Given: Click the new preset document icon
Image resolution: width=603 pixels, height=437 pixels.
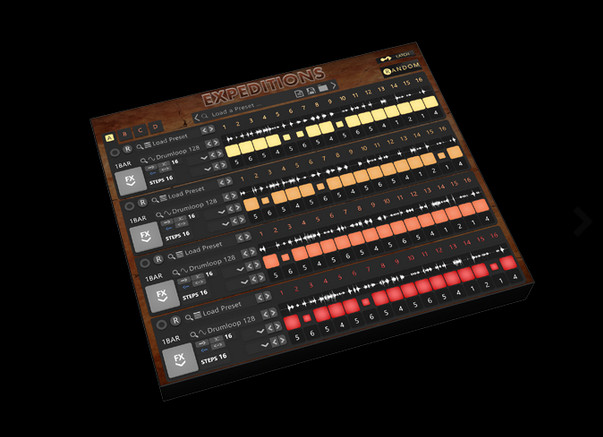Looking at the screenshot, I should coord(298,93).
